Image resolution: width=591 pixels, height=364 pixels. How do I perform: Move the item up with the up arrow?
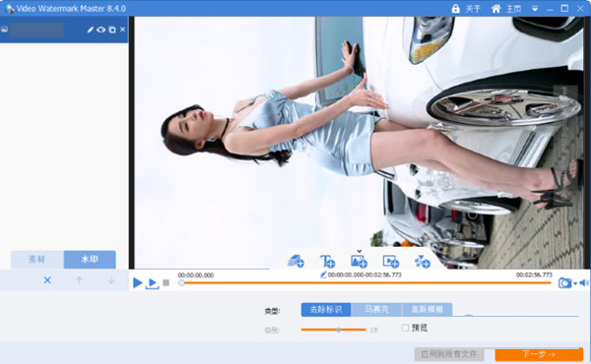coord(79,280)
